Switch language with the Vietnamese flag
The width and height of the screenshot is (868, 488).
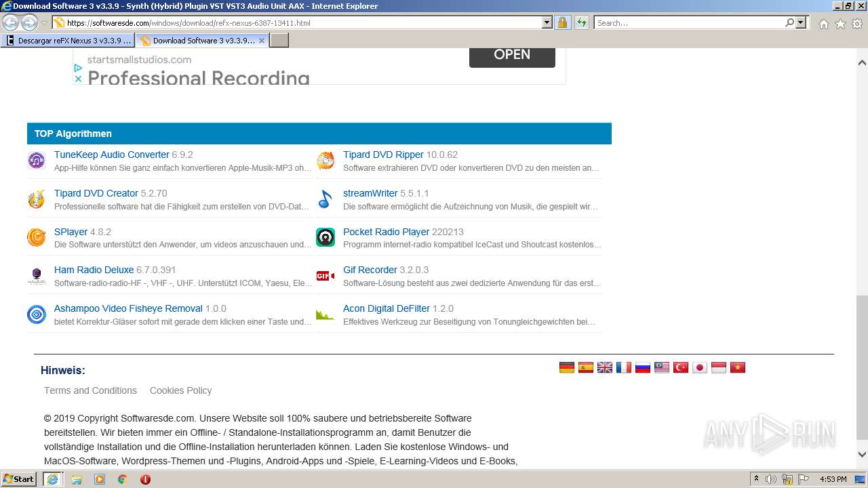pyautogui.click(x=738, y=367)
